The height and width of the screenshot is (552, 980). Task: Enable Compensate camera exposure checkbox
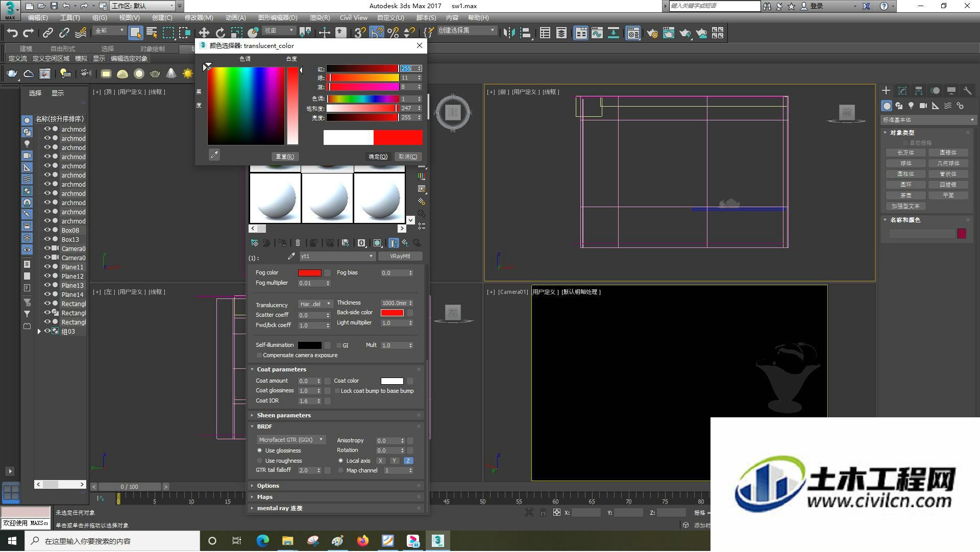(x=259, y=356)
